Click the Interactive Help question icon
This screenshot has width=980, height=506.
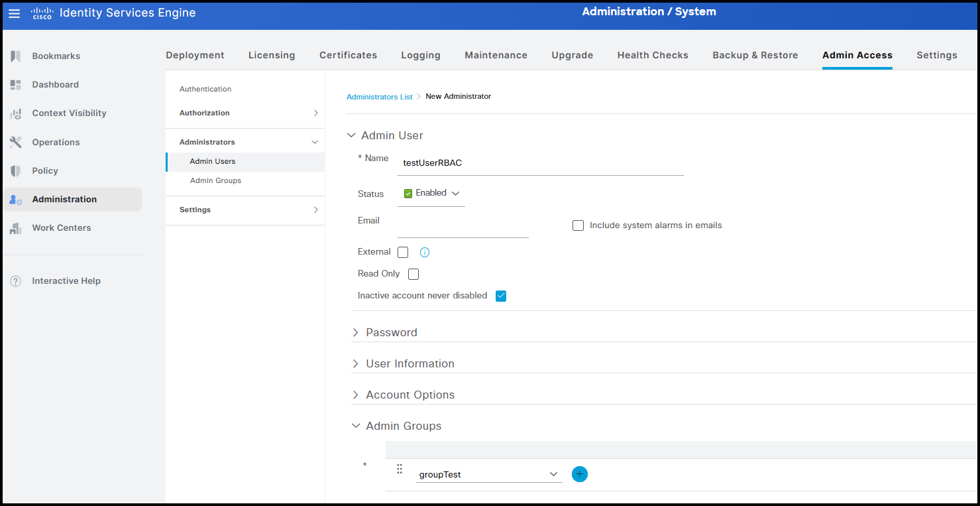[16, 281]
